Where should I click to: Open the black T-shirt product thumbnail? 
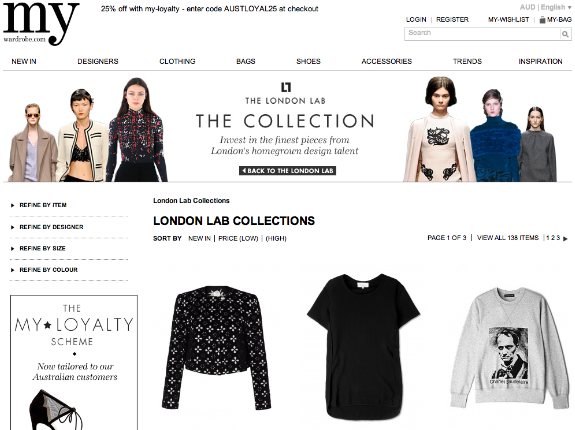coord(364,346)
